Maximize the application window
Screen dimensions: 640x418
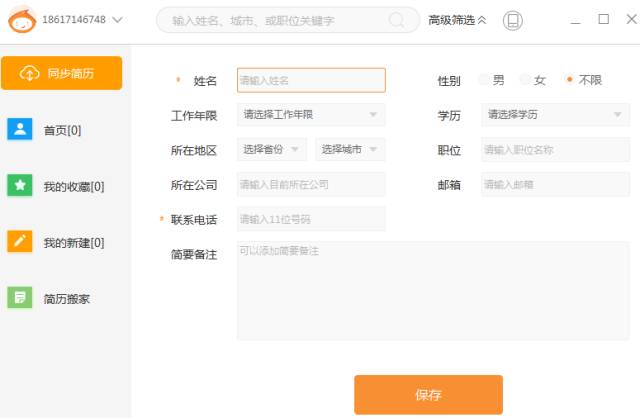[604, 19]
